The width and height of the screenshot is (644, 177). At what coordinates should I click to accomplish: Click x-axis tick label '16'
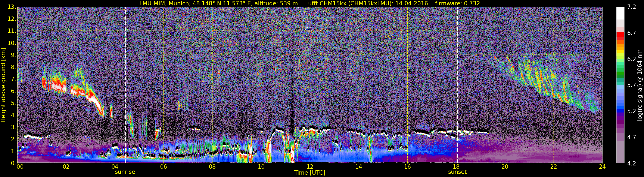pyautogui.click(x=407, y=167)
